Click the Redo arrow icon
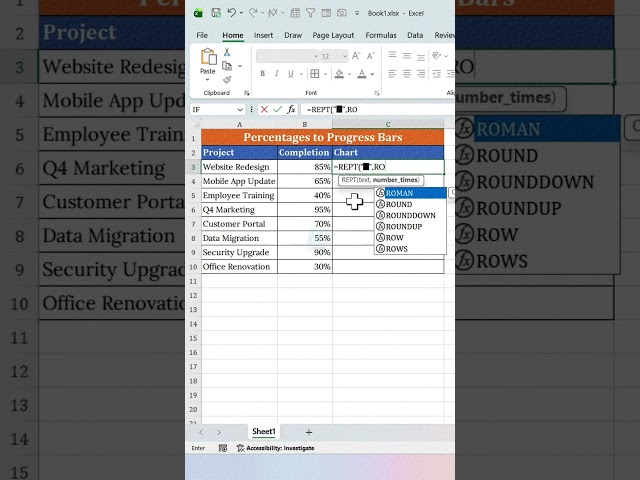Viewport: 640px width, 480px height. (x=253, y=13)
